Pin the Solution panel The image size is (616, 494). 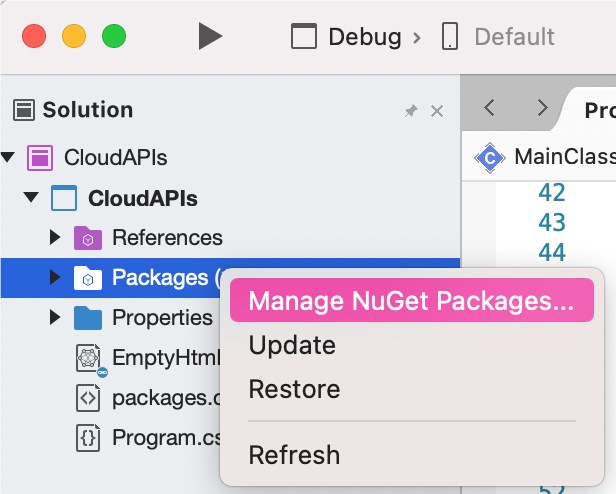pyautogui.click(x=410, y=111)
